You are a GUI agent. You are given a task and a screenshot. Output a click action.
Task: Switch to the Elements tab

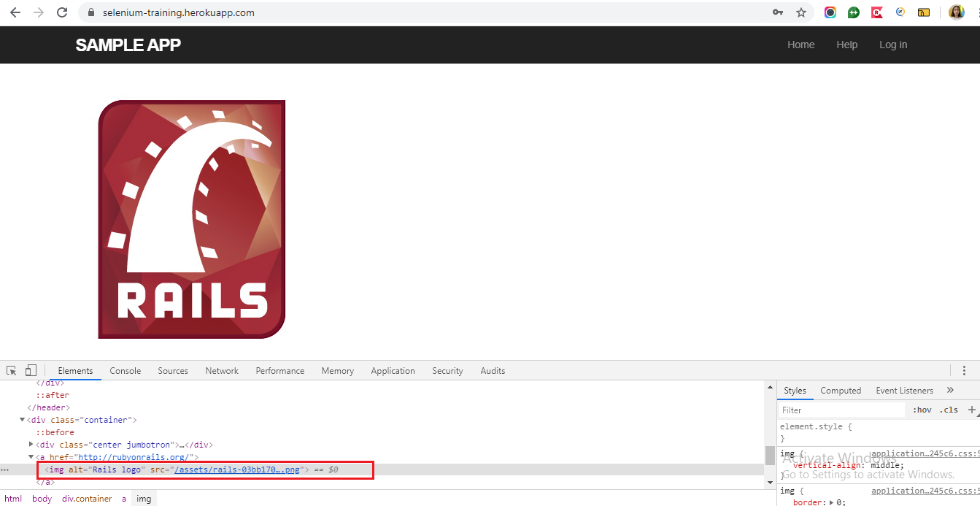pyautogui.click(x=75, y=371)
